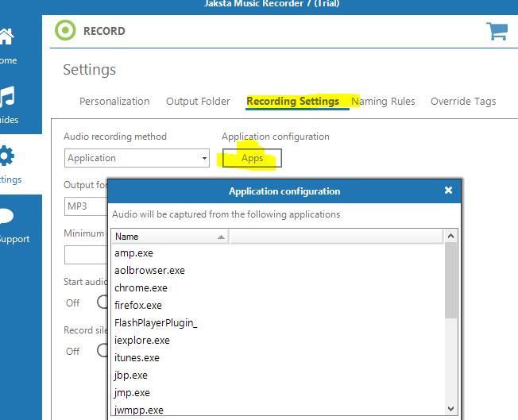Click the Minimum value input field
The height and width of the screenshot is (420, 518).
point(86,255)
